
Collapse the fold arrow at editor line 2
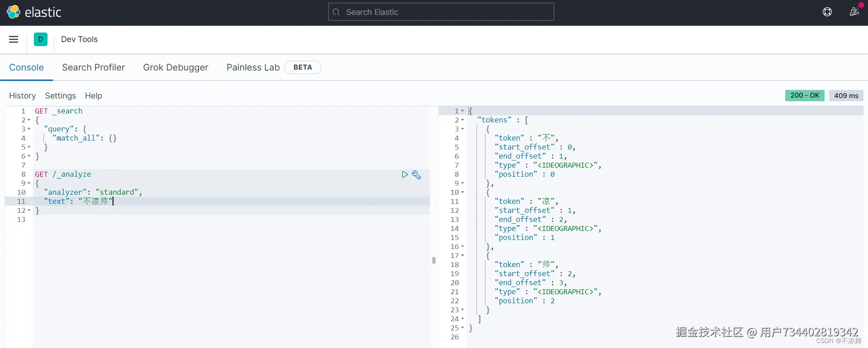click(x=29, y=120)
